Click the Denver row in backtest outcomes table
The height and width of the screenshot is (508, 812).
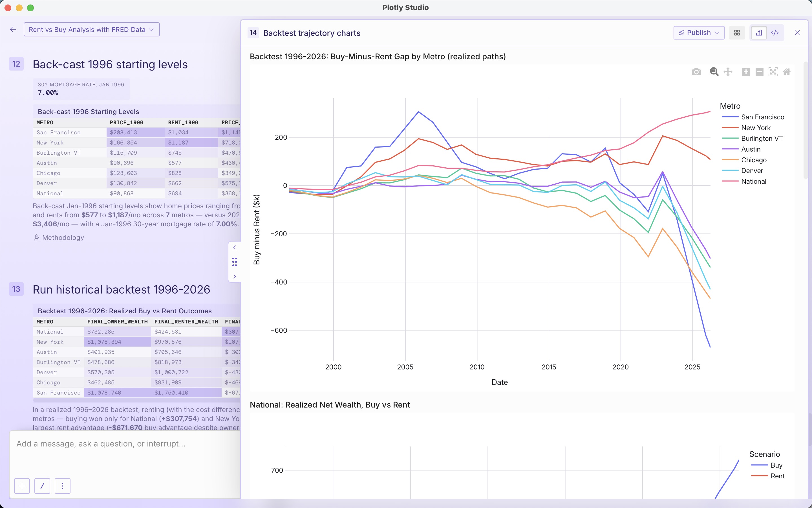pos(137,372)
